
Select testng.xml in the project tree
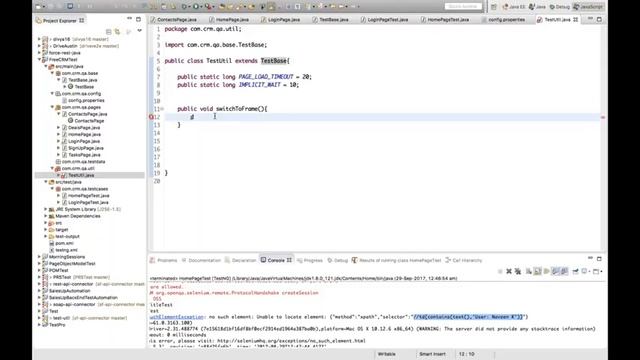click(x=66, y=250)
